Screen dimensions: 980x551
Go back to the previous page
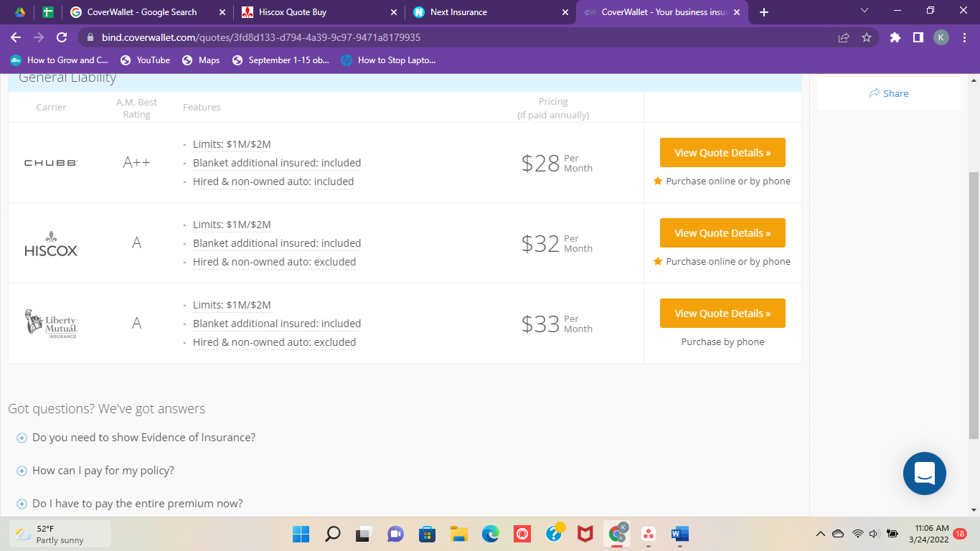click(16, 37)
